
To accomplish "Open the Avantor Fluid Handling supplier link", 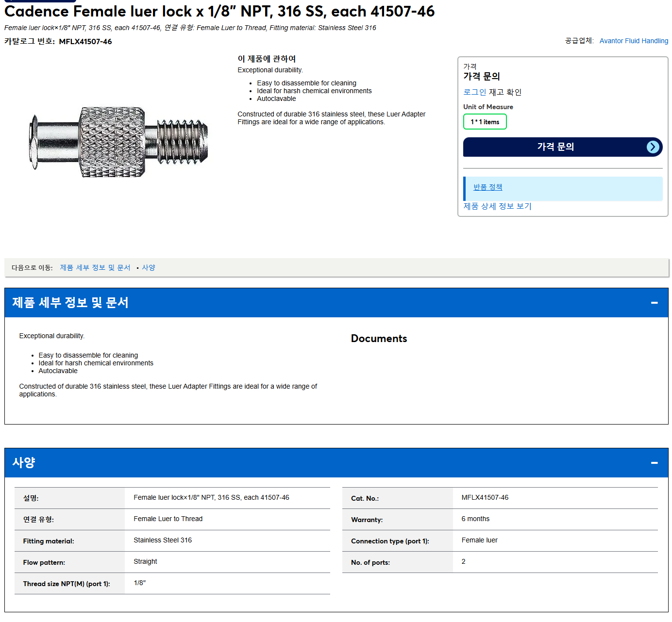I will coord(634,41).
